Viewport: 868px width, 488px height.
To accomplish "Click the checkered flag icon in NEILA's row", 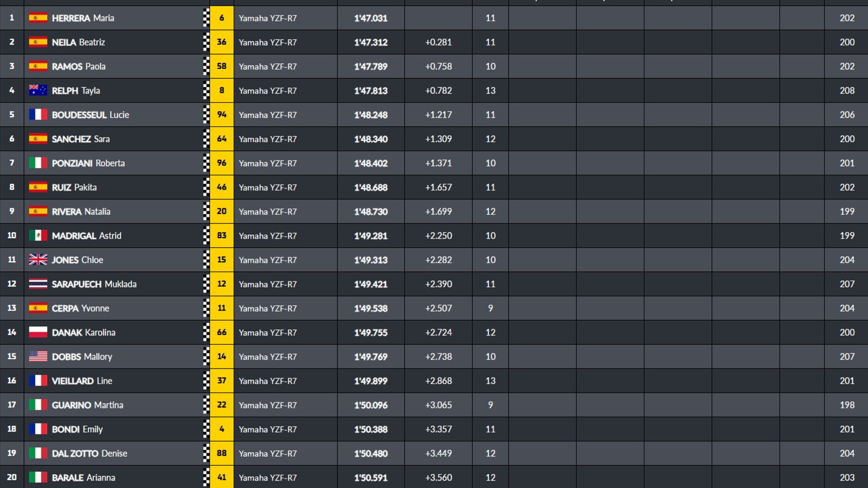I will 206,42.
